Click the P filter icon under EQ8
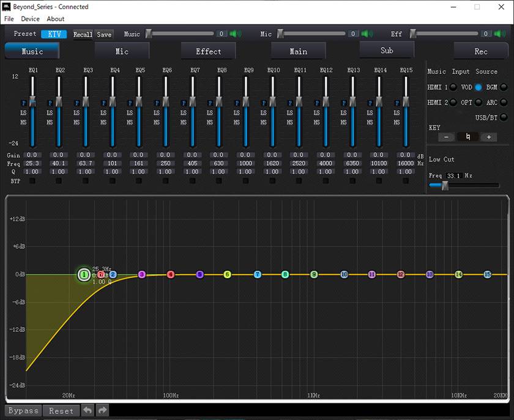This screenshot has height=420, width=514. 211,103
